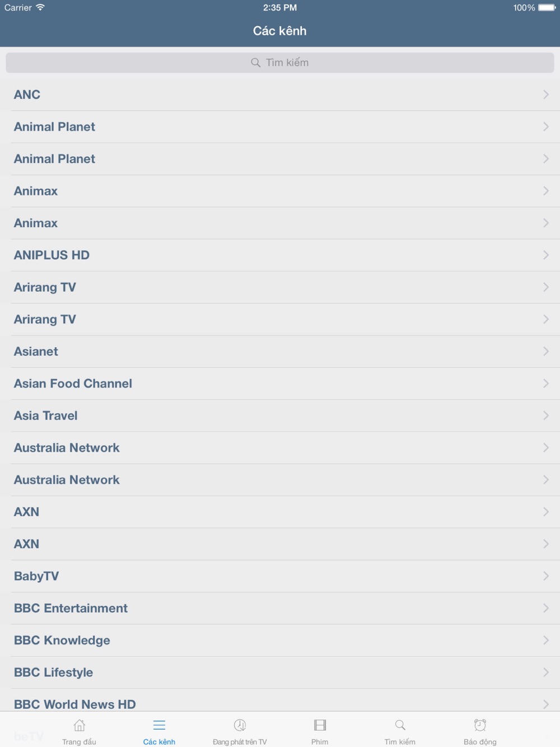Tap the house icon for Trang đầu

[x=80, y=726]
